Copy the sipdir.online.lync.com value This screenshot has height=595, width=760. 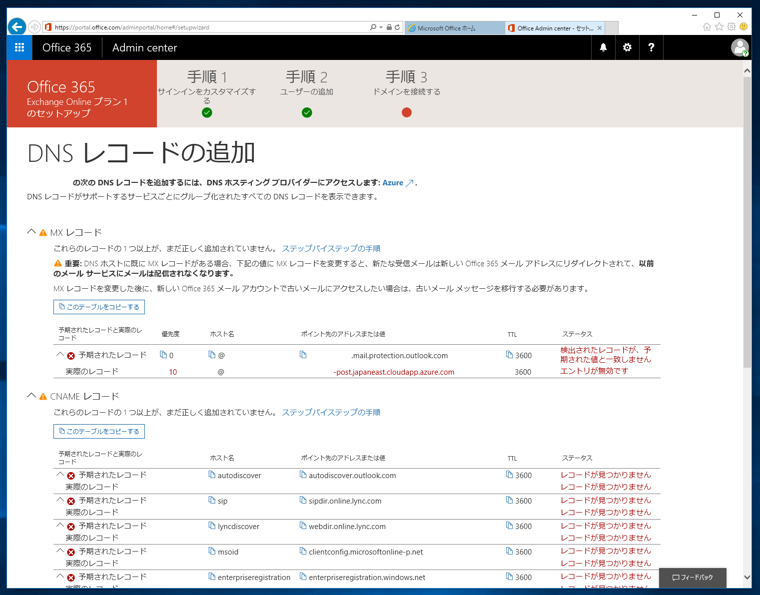coord(303,500)
